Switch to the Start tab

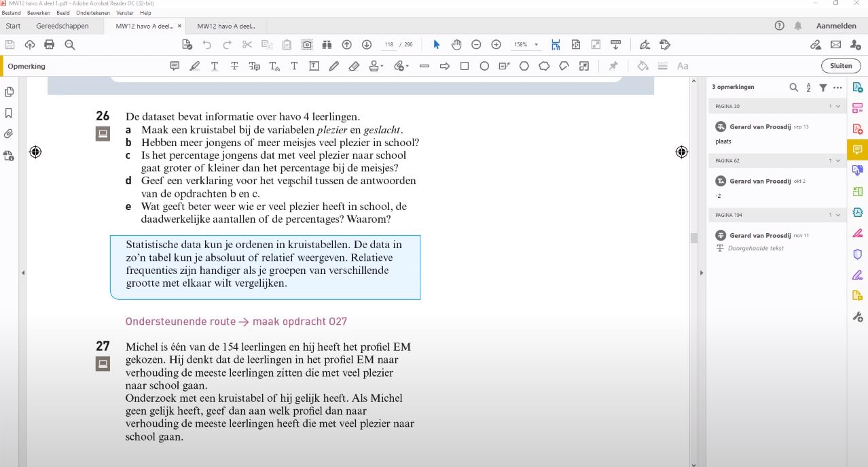pyautogui.click(x=13, y=26)
